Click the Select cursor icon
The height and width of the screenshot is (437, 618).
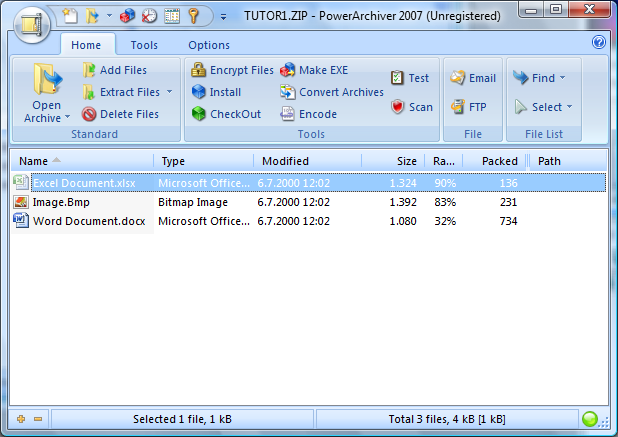[x=520, y=107]
